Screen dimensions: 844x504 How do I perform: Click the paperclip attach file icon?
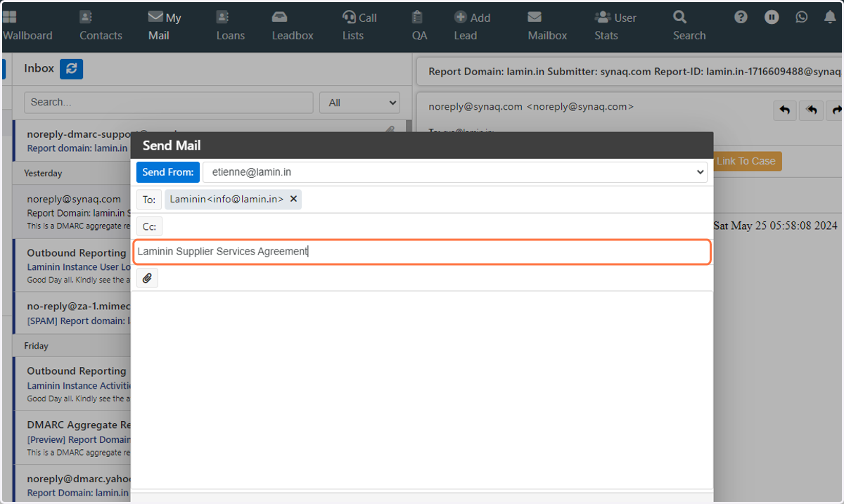pos(147,278)
